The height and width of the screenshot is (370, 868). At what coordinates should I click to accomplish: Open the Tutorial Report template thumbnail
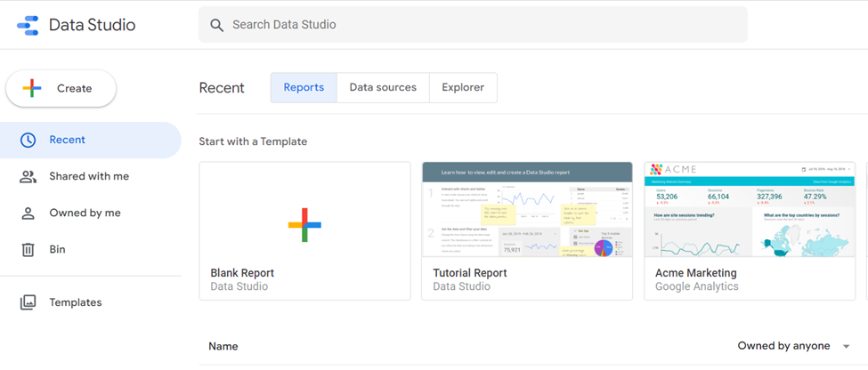527,209
